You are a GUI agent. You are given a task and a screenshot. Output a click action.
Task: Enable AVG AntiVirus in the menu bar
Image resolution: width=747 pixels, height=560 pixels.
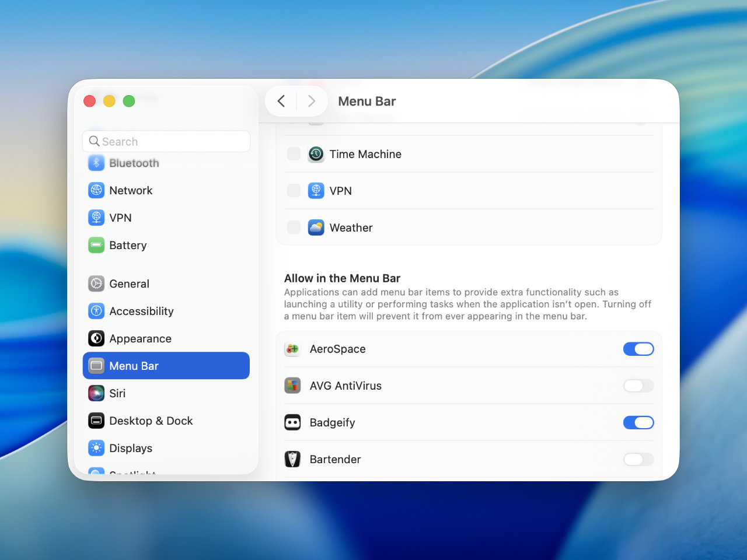(x=638, y=386)
